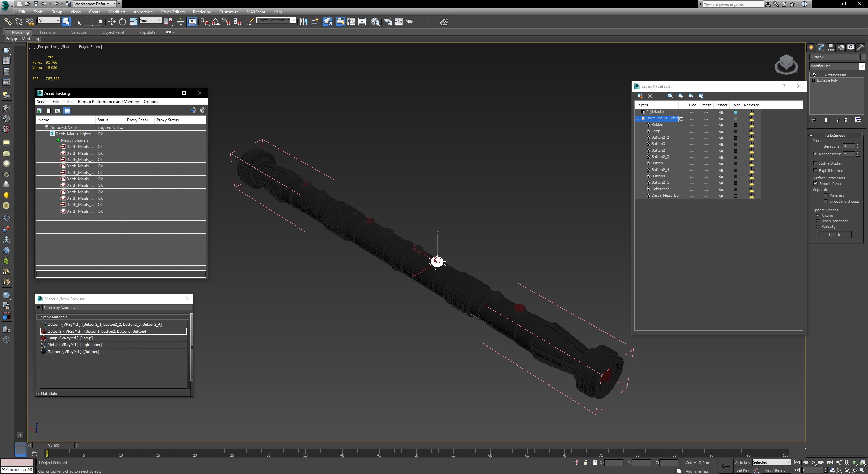Viewport: 868px width, 474px height.
Task: Click the Rubber layer color swatch
Action: (735, 125)
